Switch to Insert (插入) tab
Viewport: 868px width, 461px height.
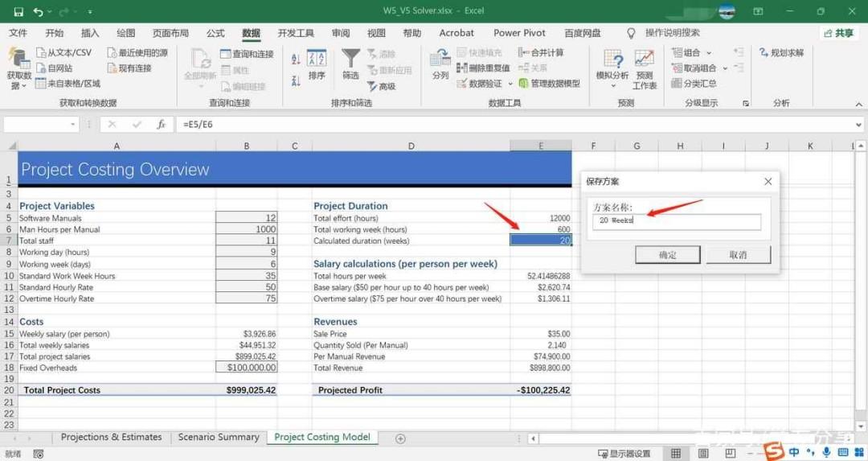tap(90, 33)
